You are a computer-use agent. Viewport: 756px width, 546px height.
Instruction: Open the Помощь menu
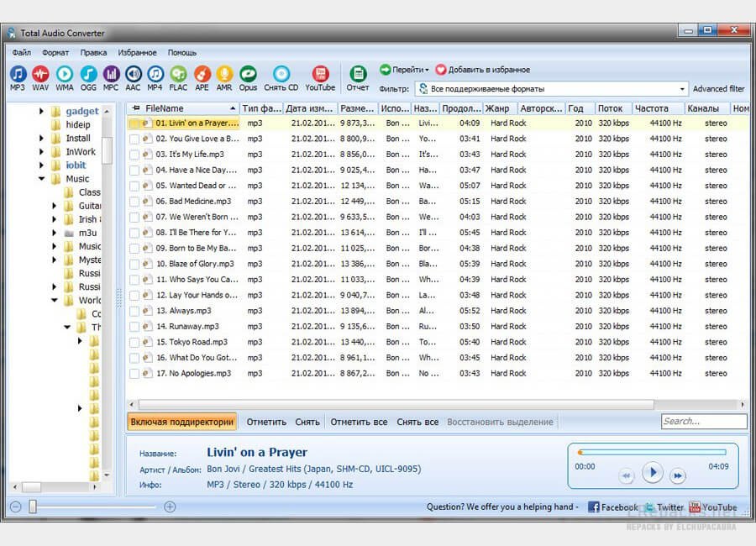coord(182,53)
